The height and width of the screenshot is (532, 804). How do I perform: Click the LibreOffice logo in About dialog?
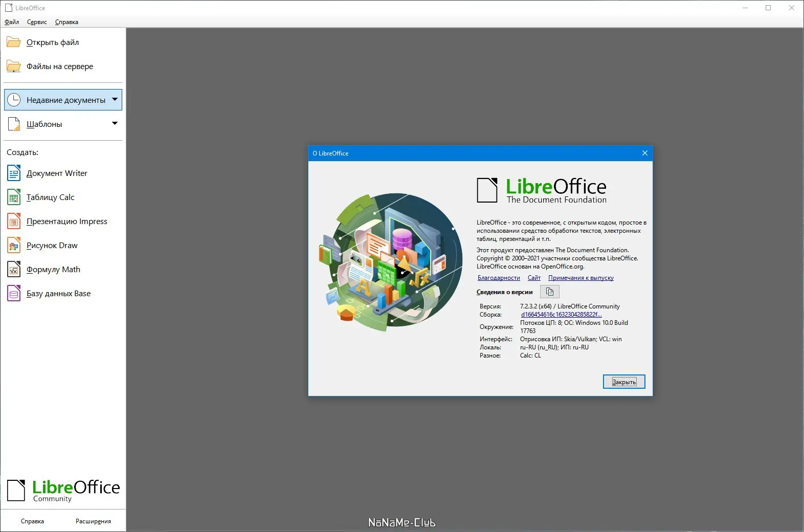[542, 190]
